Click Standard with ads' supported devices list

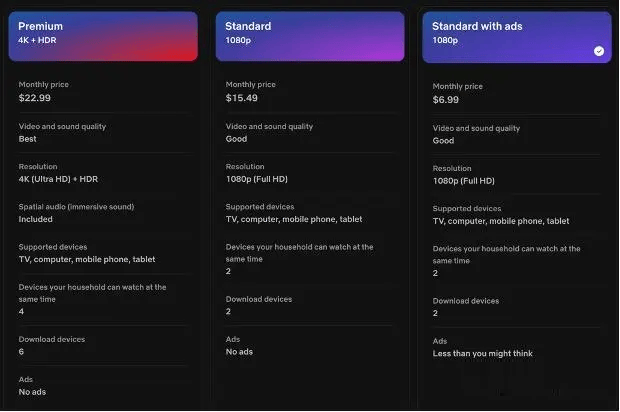(501, 221)
